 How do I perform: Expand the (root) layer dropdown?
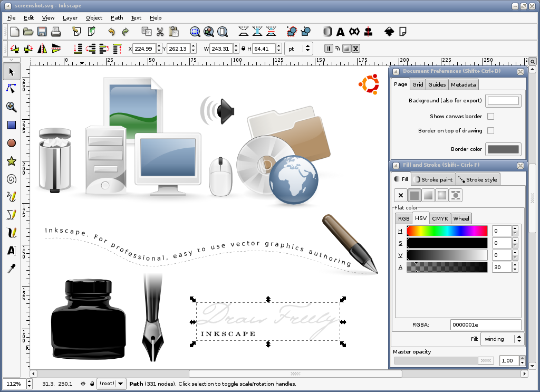pyautogui.click(x=112, y=384)
